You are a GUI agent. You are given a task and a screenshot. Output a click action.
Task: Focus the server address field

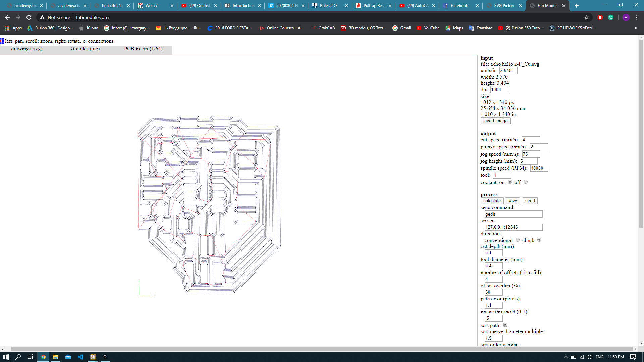[x=514, y=227]
